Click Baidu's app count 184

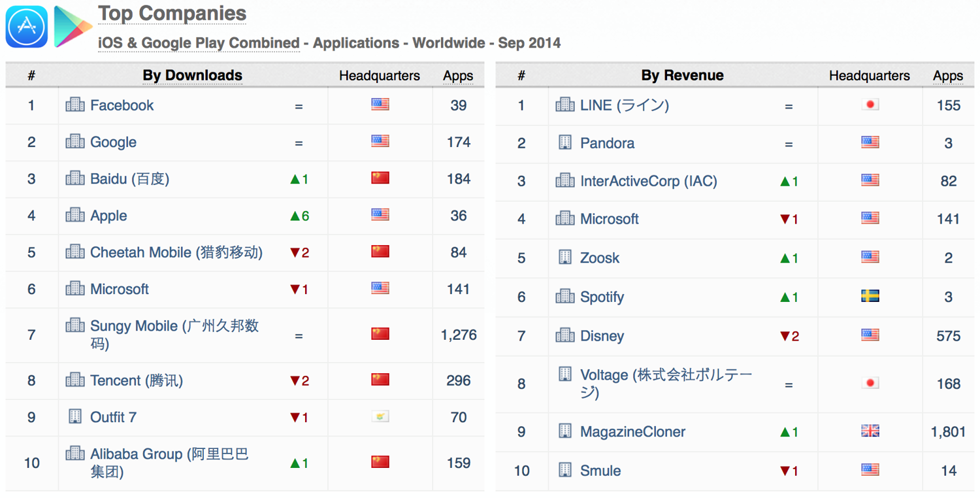point(459,178)
